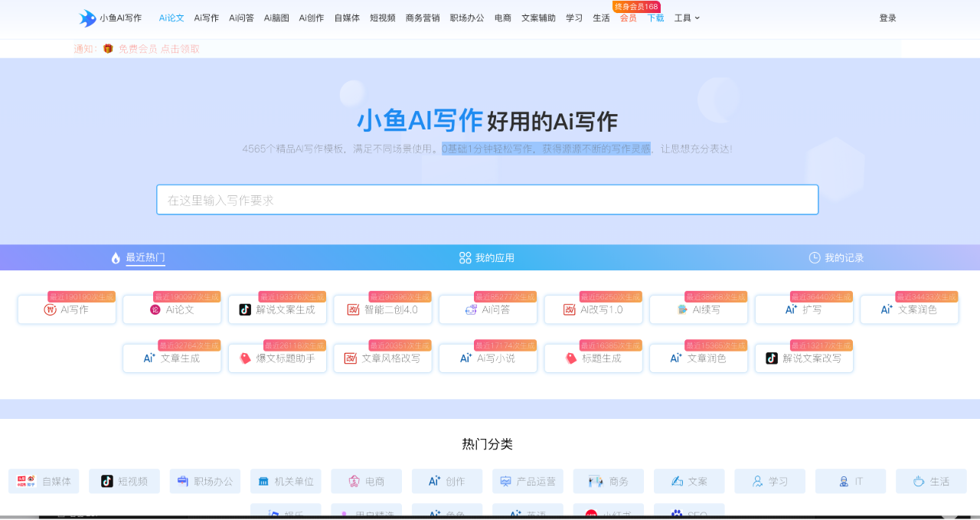Expand the 工具 dropdown menu
Viewport: 980px width, 520px height.
coord(684,18)
